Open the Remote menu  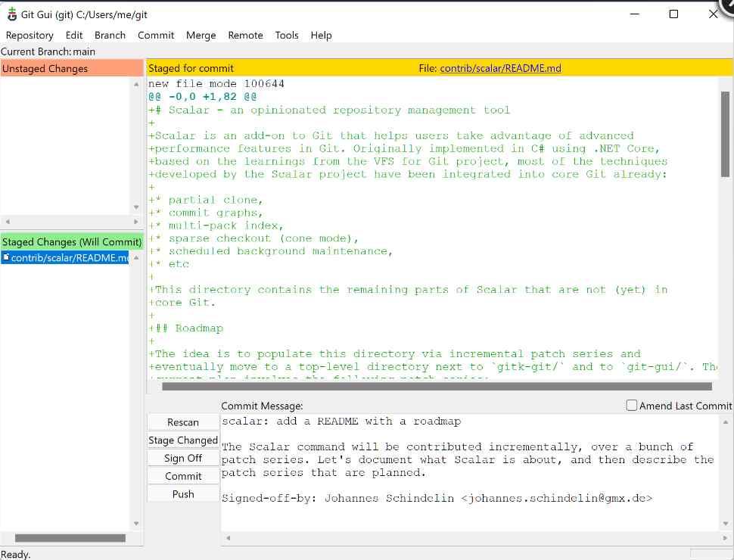(245, 35)
